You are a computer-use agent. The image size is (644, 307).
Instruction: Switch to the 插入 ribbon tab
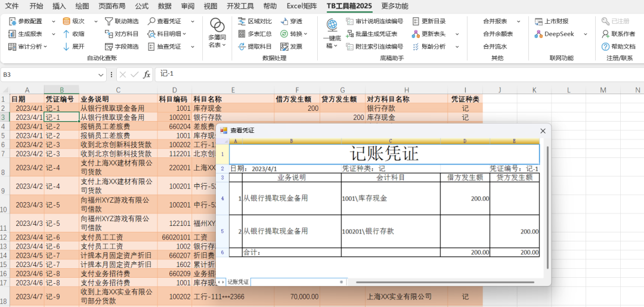[x=59, y=6]
